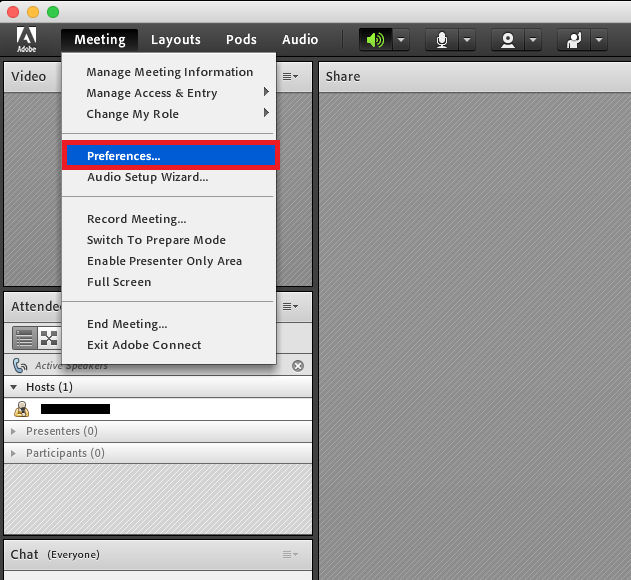Switch to attendee list view icon

pyautogui.click(x=25, y=338)
